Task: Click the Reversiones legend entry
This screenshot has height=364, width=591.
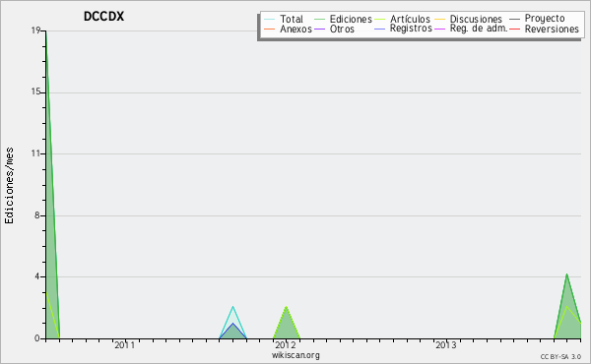Action: click(552, 29)
